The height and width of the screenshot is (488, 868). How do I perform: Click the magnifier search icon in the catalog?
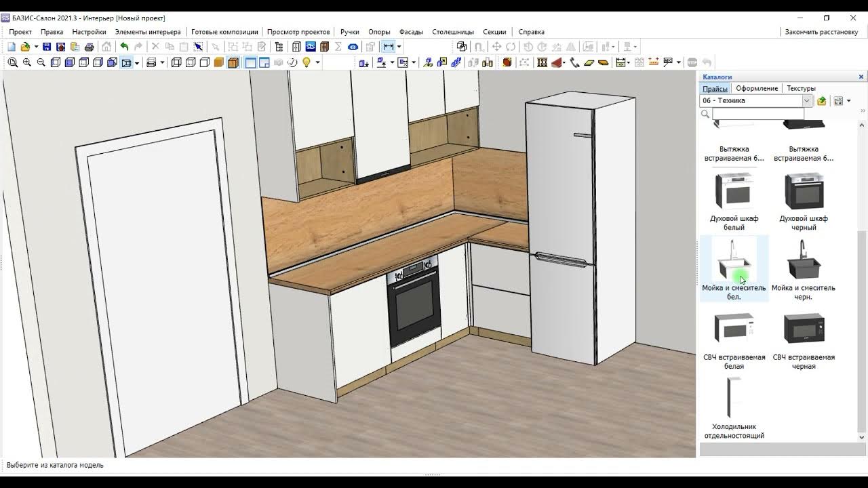(x=705, y=114)
